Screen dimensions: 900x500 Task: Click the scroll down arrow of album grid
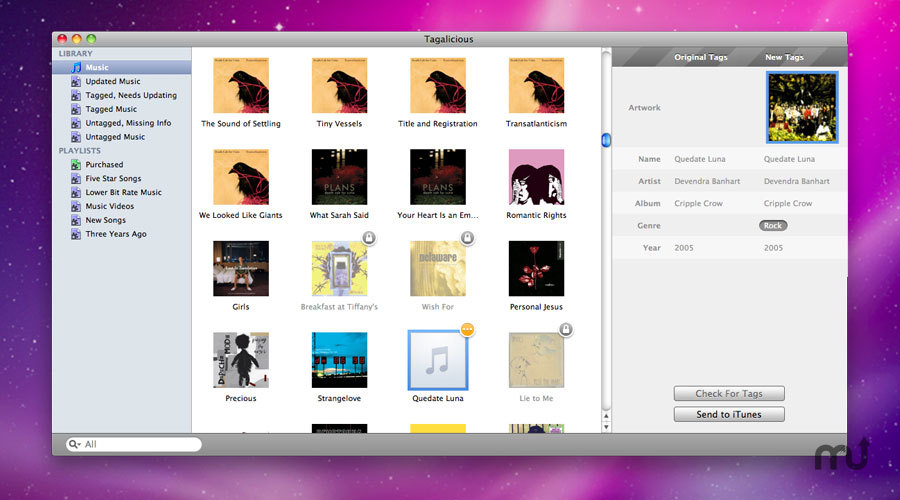(x=606, y=427)
